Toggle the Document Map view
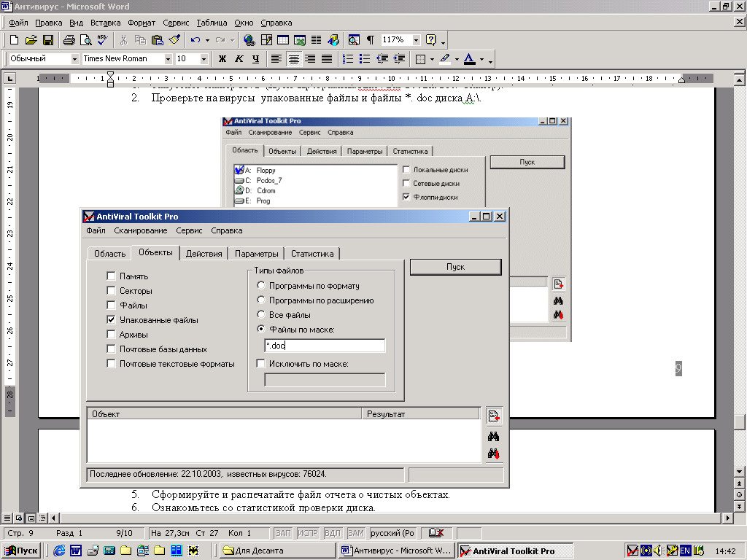 click(x=354, y=40)
